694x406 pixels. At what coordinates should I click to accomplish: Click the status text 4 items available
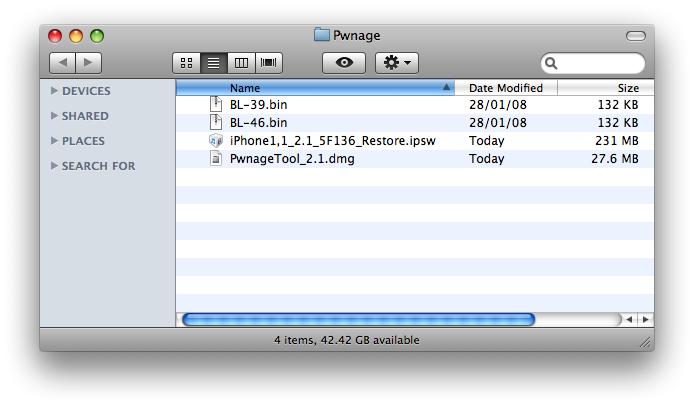(x=347, y=340)
